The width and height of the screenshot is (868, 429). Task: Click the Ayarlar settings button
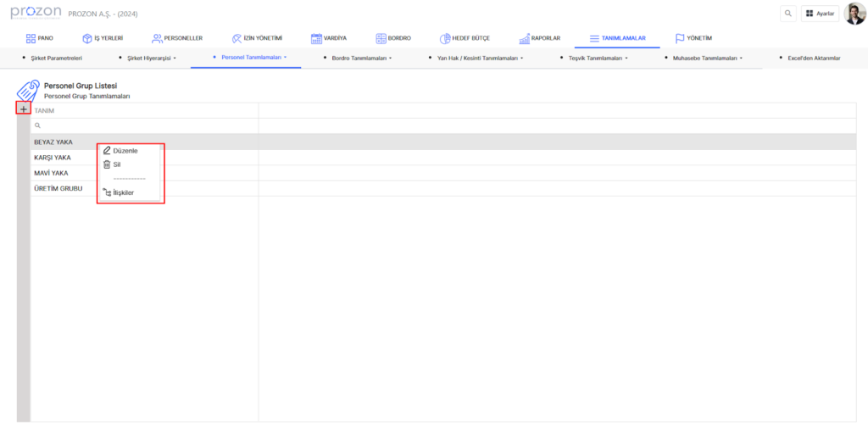(820, 14)
